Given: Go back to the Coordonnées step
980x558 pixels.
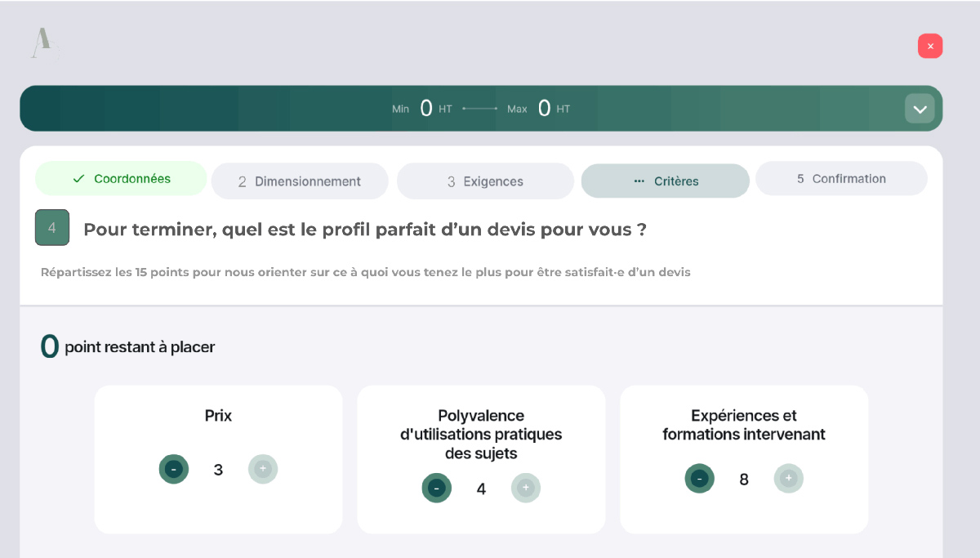Looking at the screenshot, I should [x=121, y=179].
